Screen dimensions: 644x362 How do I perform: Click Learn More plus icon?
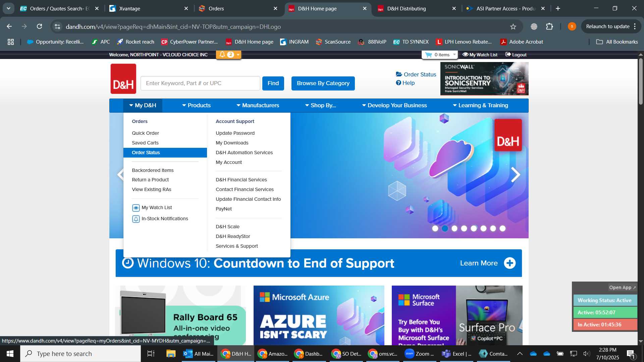click(x=510, y=263)
